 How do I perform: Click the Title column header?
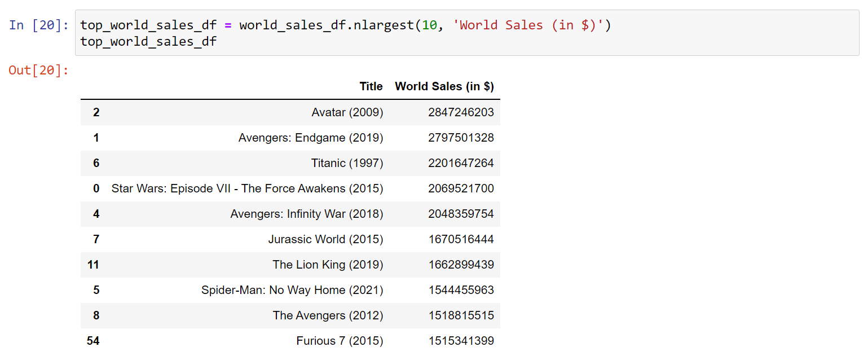[371, 86]
